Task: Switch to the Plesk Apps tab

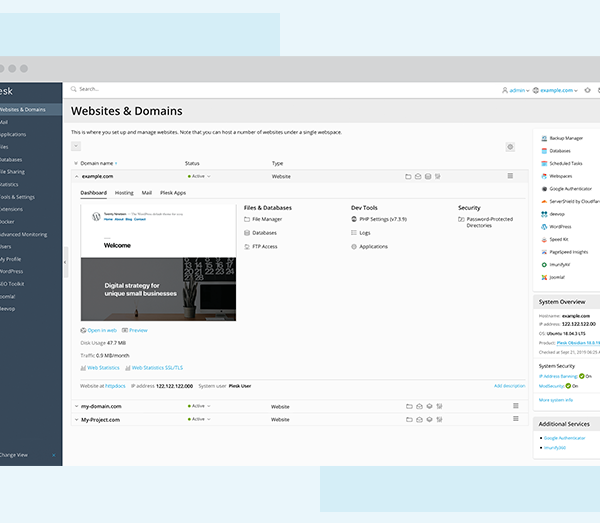Action: point(172,192)
